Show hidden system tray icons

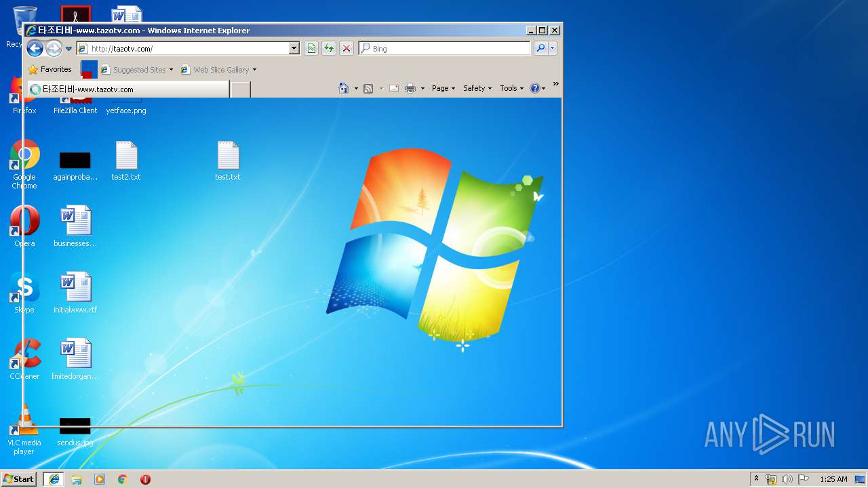tap(756, 479)
